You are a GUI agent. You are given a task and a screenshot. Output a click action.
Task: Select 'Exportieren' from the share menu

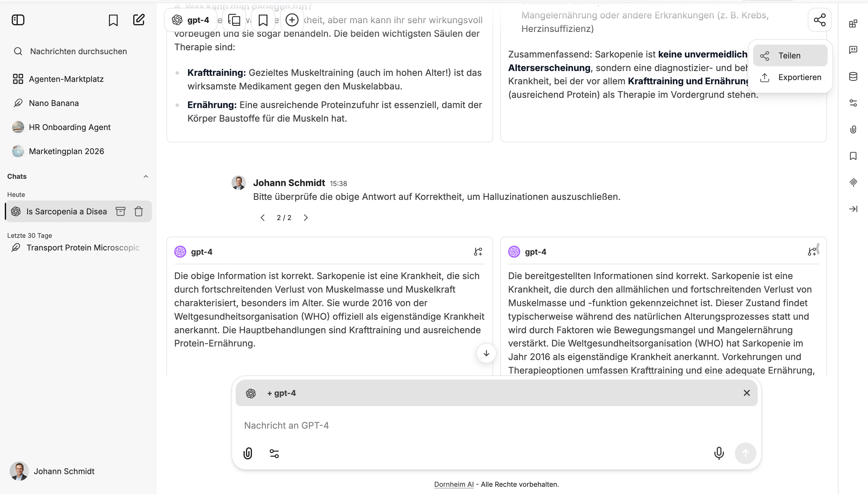[800, 77]
